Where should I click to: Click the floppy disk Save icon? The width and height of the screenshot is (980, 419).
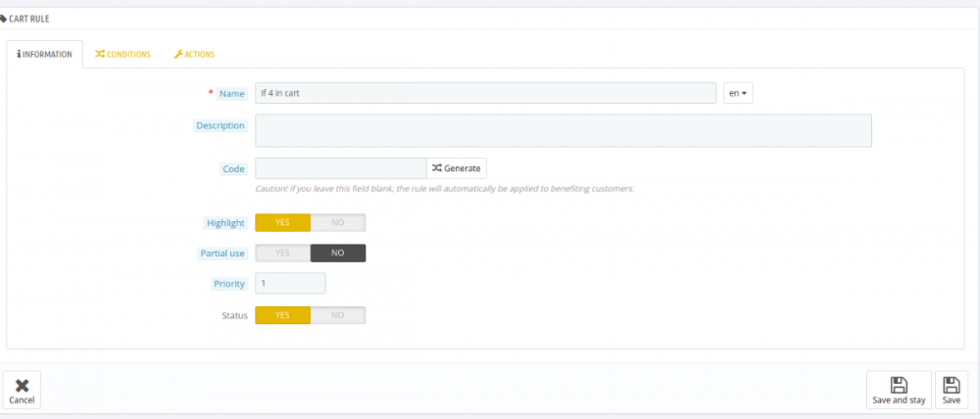951,385
